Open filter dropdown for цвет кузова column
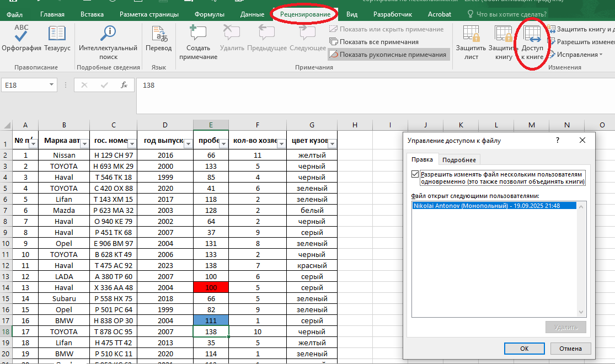The image size is (615, 364). (x=332, y=144)
